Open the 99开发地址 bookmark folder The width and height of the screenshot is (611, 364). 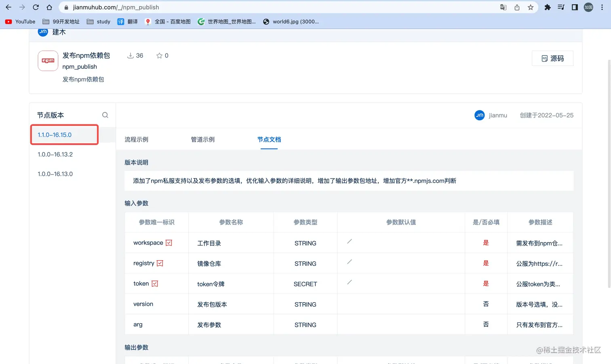tap(61, 22)
